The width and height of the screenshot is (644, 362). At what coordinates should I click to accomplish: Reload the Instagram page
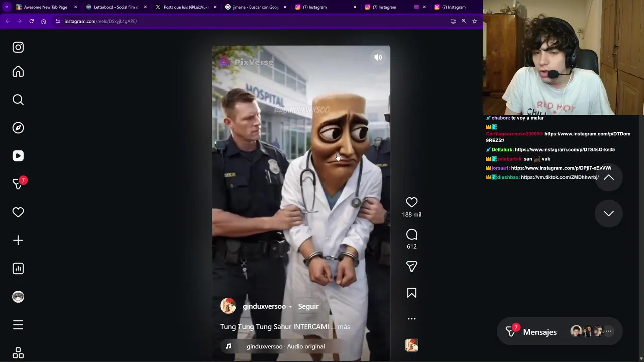(31, 21)
